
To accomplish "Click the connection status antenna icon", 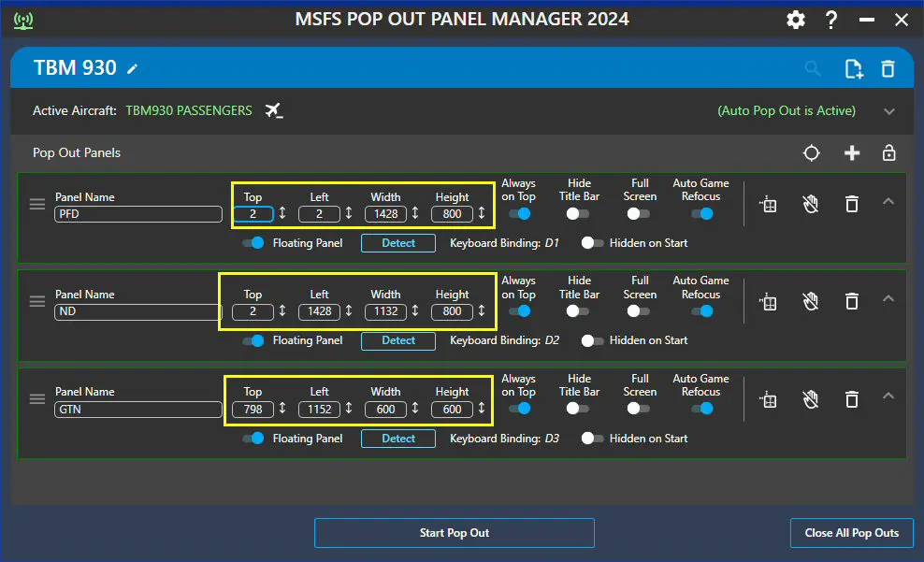I will click(23, 21).
